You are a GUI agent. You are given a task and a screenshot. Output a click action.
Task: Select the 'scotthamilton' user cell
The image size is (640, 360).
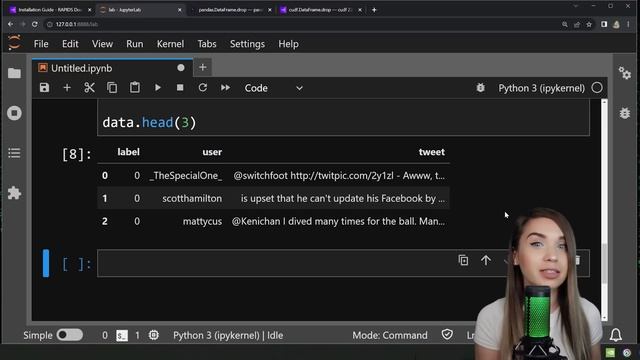coord(192,199)
